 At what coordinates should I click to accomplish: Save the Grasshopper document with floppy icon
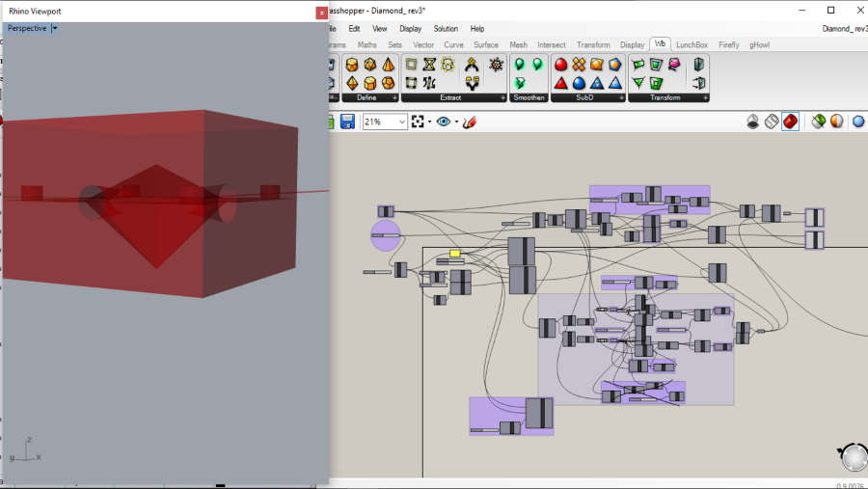347,122
